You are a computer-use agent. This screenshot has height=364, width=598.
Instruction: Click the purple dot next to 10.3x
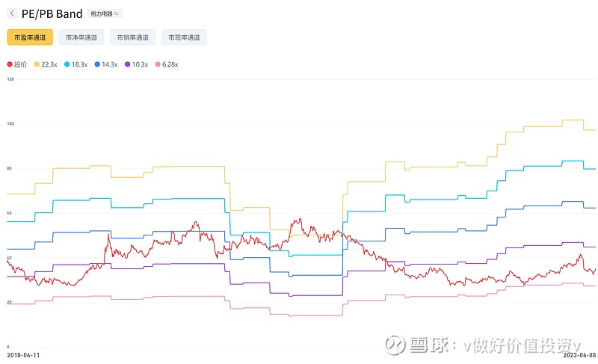(128, 64)
